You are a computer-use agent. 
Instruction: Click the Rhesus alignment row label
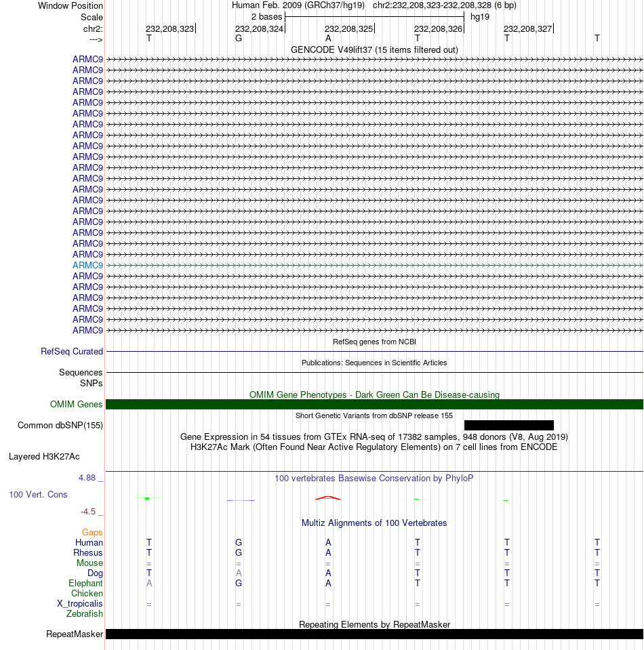88,553
